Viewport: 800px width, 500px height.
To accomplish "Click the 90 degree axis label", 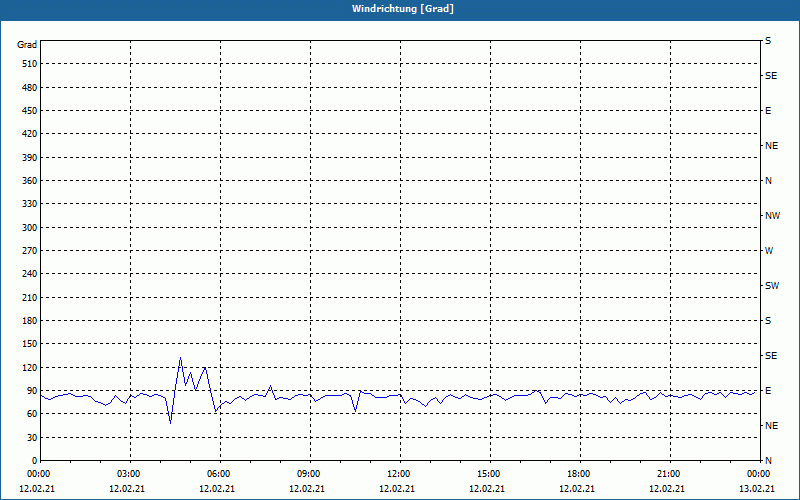I will tap(32, 391).
